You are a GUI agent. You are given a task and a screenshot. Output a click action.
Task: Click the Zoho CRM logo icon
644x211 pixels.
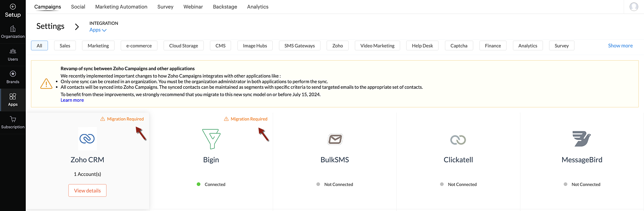[87, 139]
